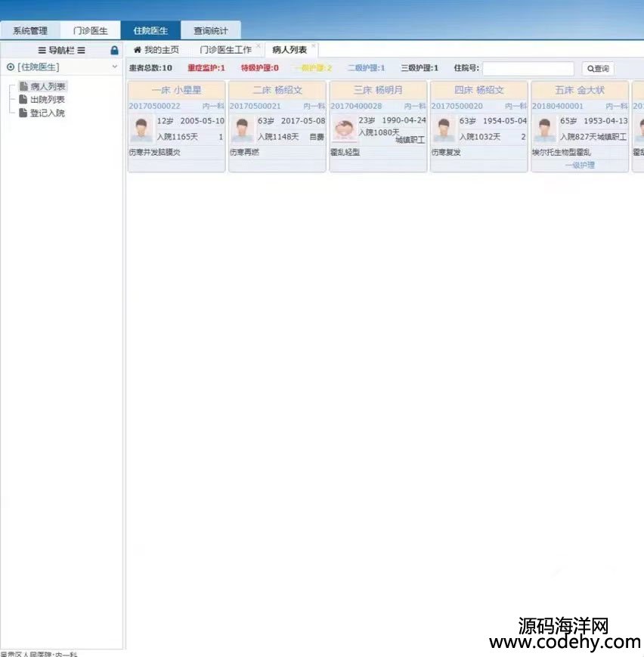
Task: Click the circle icon before [住院医生]
Action: point(11,67)
